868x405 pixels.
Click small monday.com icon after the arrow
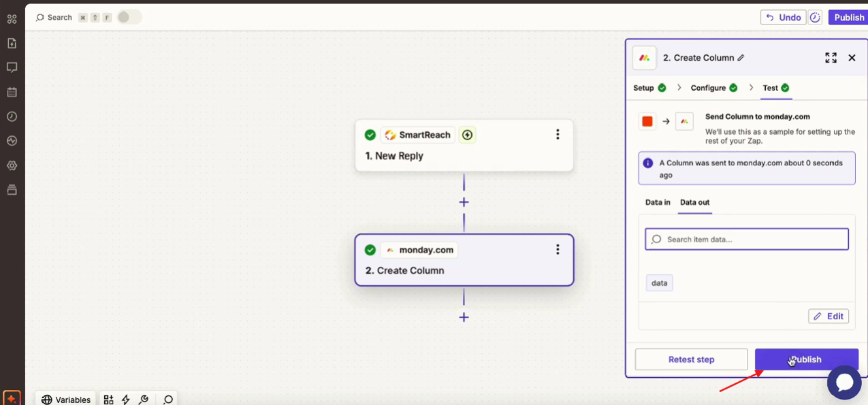[x=684, y=121]
